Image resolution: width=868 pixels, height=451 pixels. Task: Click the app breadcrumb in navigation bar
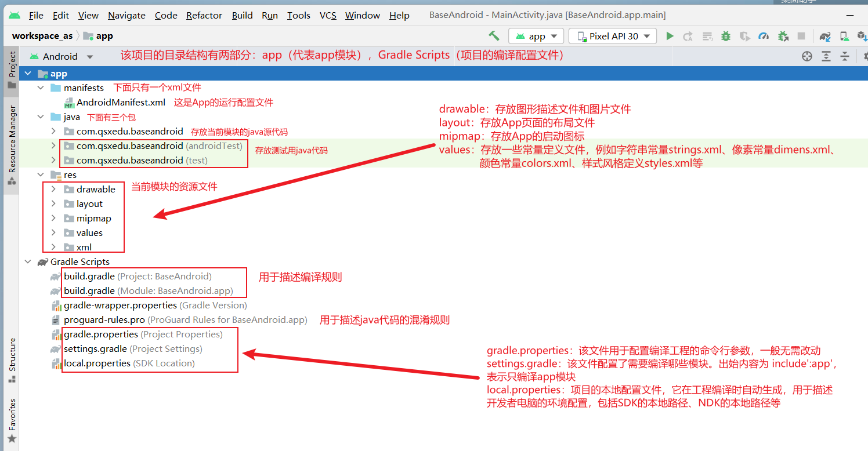coord(99,36)
